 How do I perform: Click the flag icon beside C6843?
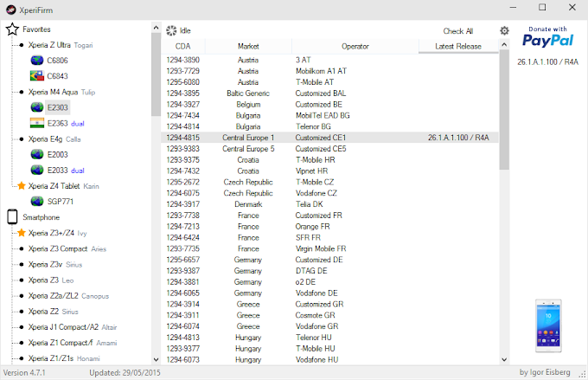pos(36,76)
